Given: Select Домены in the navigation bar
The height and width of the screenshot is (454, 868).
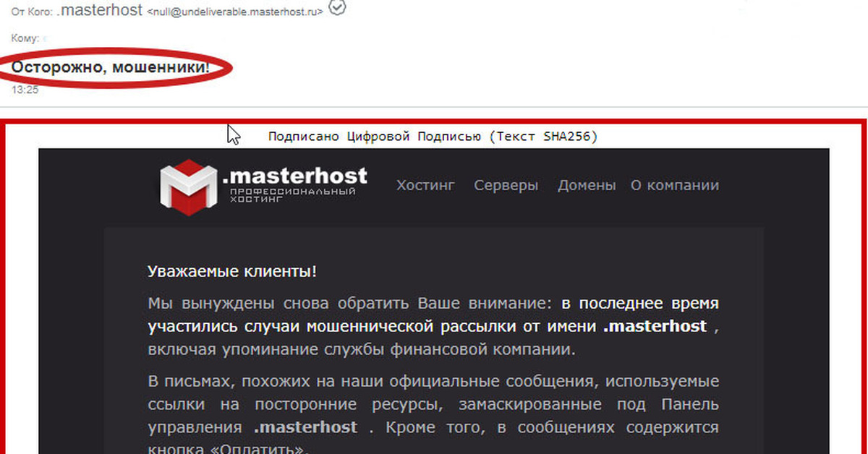Looking at the screenshot, I should 587,185.
